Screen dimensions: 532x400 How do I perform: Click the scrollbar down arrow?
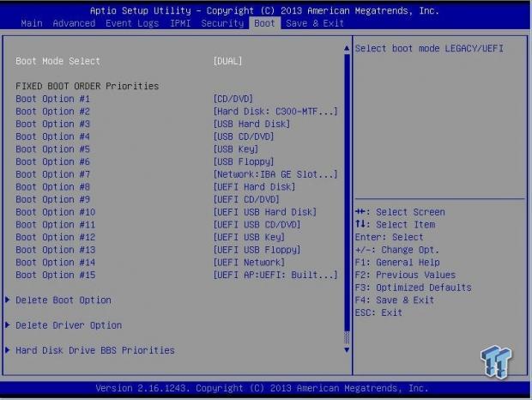pos(347,350)
